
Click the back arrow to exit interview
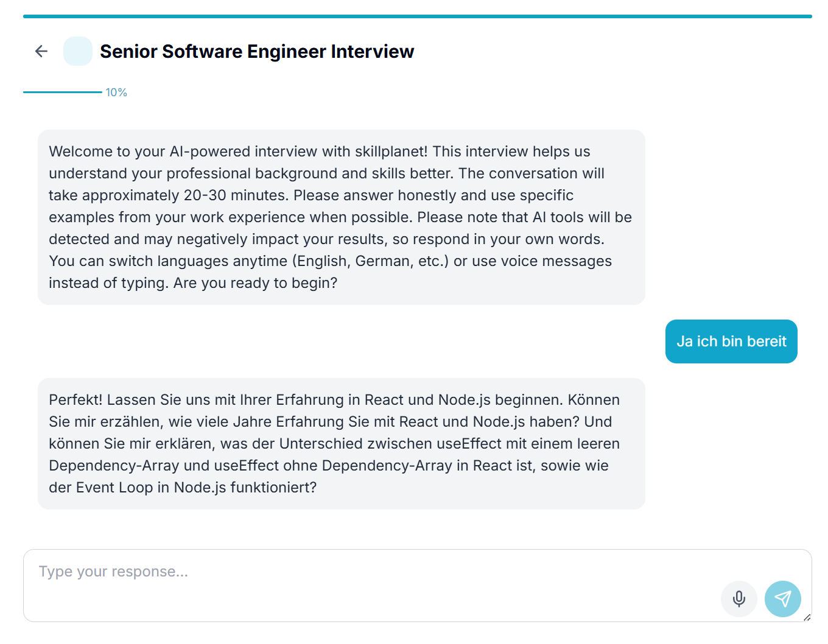pos(41,51)
